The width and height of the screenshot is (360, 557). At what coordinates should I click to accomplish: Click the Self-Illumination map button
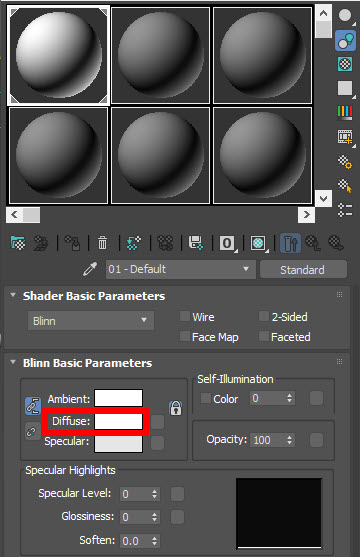click(x=316, y=398)
